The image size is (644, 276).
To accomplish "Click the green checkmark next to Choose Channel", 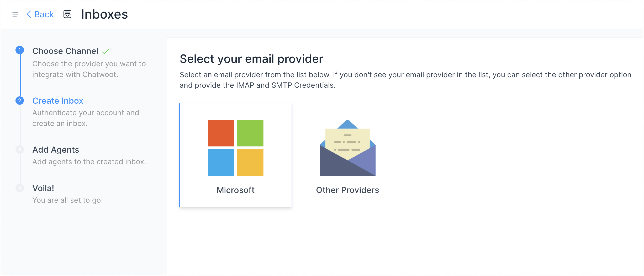I will tap(106, 51).
